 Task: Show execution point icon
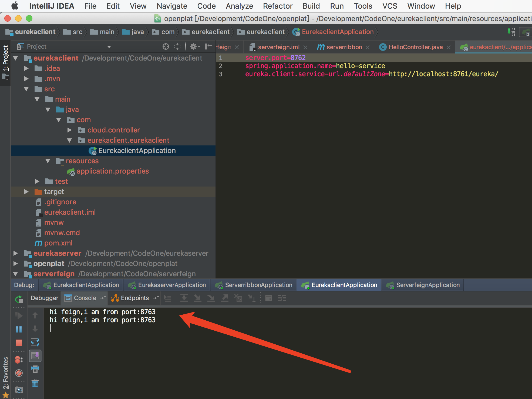168,298
